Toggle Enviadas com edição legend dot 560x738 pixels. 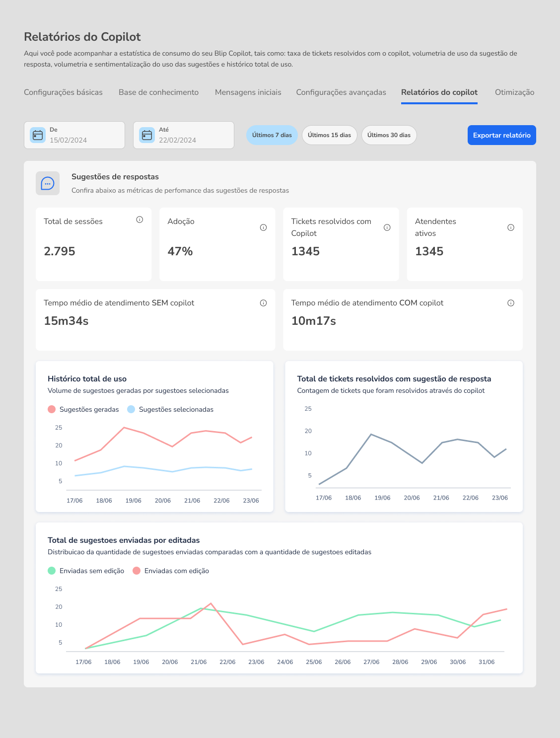pyautogui.click(x=137, y=571)
